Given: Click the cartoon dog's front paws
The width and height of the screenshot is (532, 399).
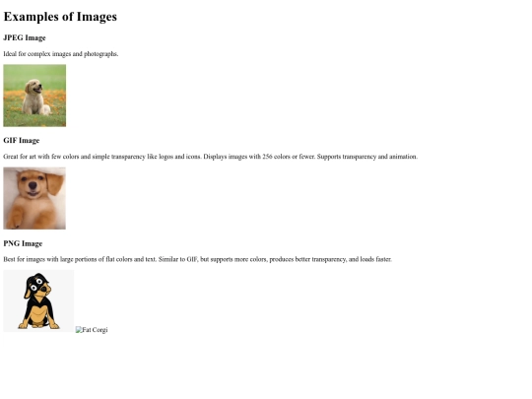Looking at the screenshot, I should (x=38, y=325).
